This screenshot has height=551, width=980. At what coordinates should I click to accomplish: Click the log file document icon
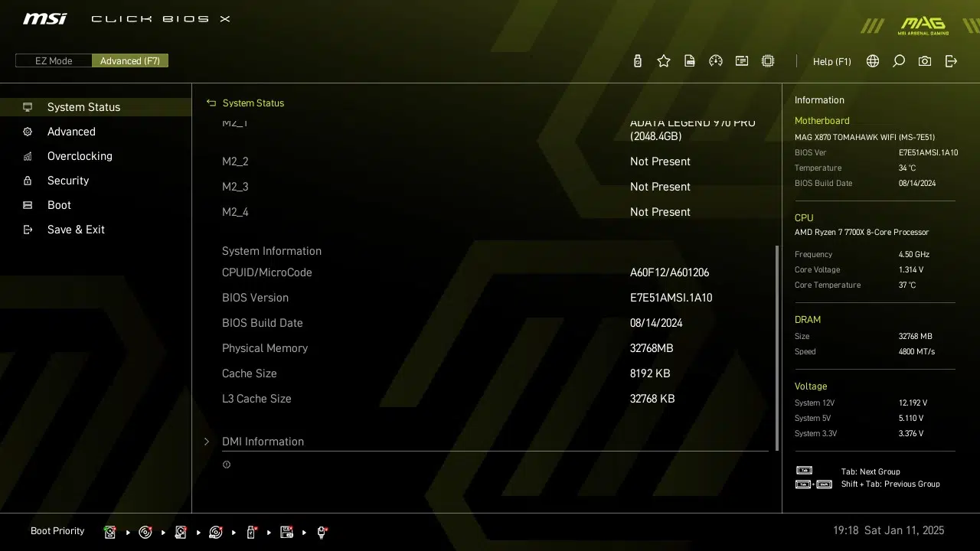pyautogui.click(x=690, y=61)
